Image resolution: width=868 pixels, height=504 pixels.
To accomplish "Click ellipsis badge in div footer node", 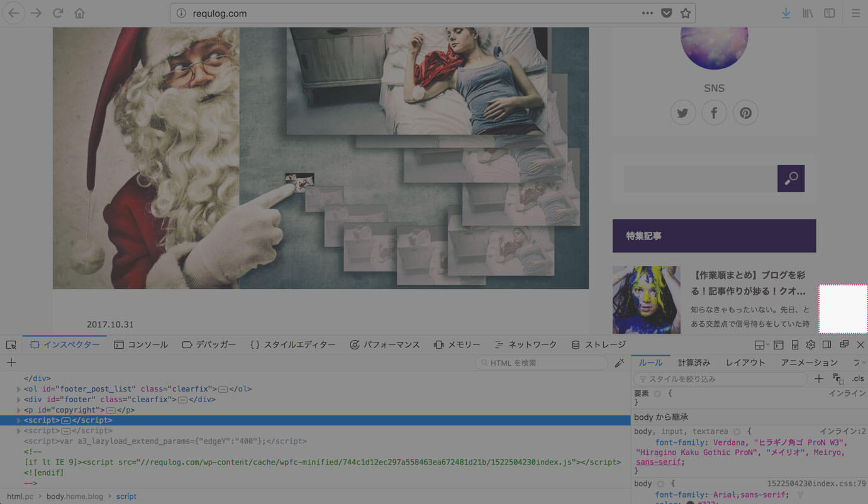I will coord(183,400).
